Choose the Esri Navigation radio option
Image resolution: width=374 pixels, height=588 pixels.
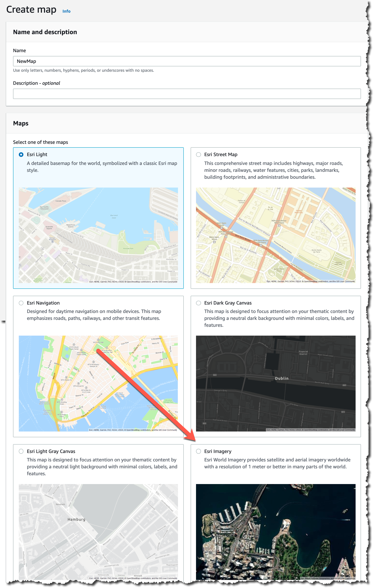(x=21, y=303)
